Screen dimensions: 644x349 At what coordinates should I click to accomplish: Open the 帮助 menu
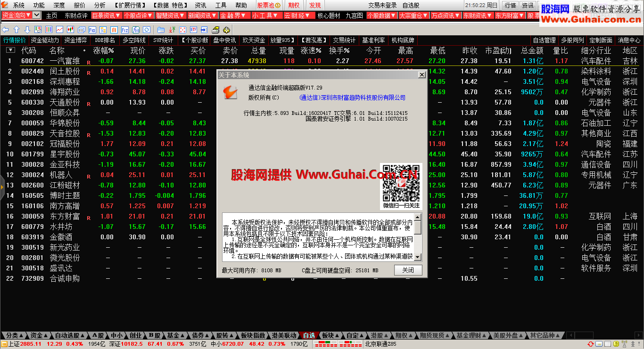click(x=241, y=5)
